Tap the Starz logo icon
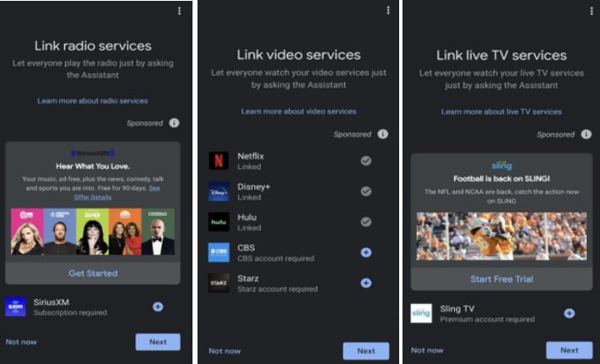This screenshot has height=364, width=600. pos(219,283)
